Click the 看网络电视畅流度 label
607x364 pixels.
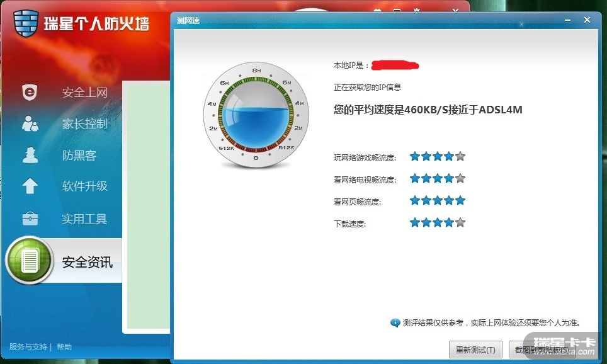pos(365,179)
